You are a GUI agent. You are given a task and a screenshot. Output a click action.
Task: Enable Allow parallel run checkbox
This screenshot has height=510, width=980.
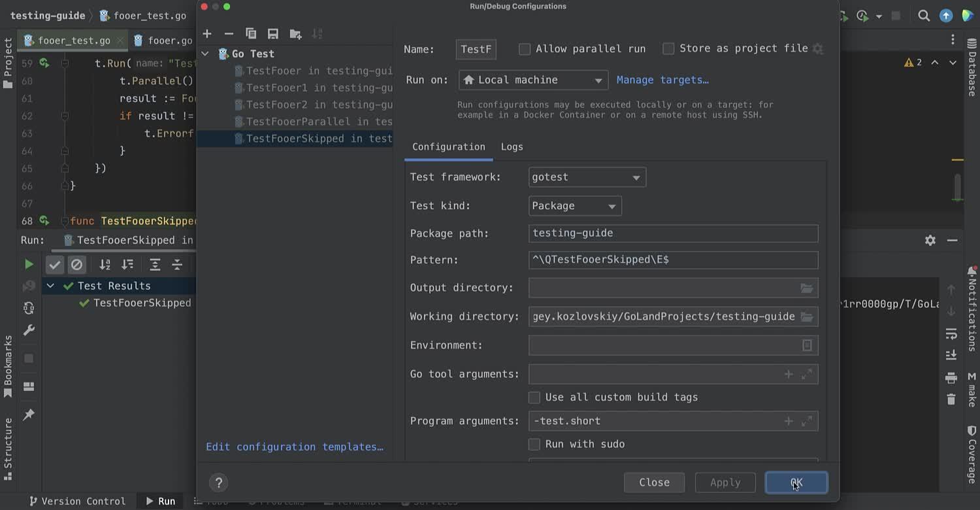pos(525,49)
